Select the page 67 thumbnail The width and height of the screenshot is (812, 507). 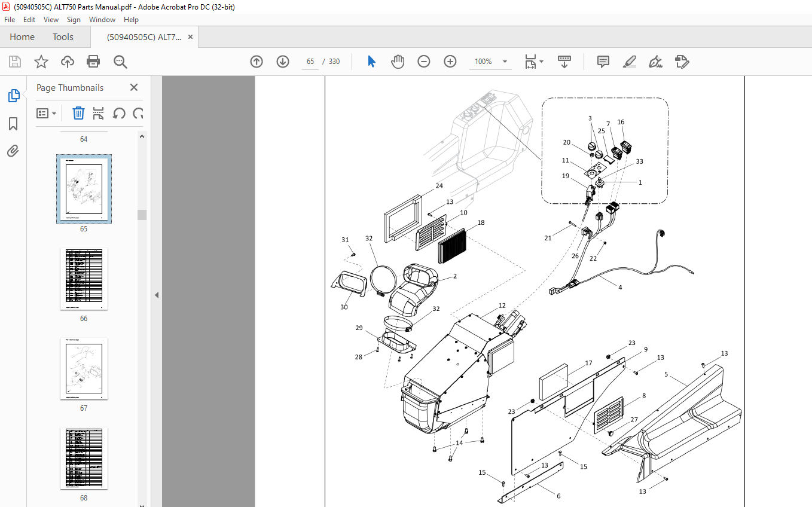point(84,368)
